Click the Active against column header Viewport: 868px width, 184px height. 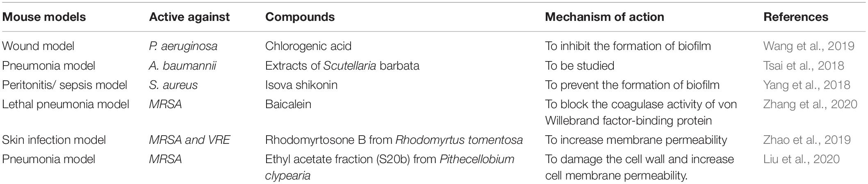[x=189, y=17]
